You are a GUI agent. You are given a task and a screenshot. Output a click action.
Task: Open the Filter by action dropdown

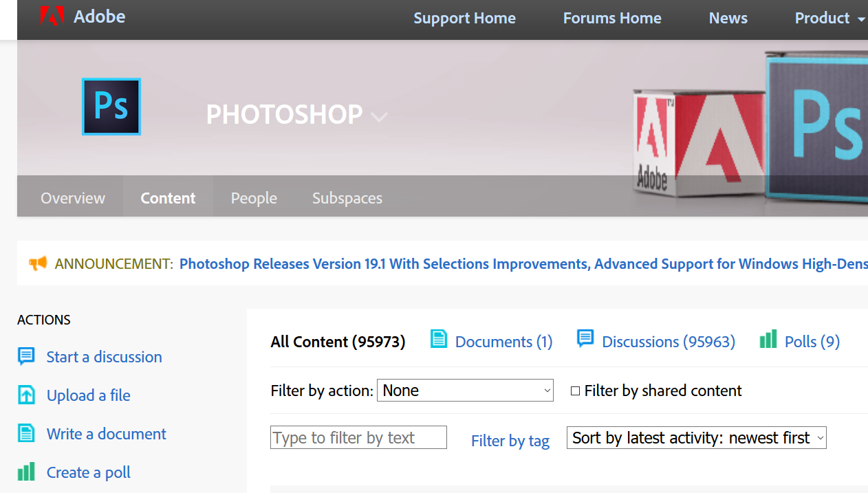pyautogui.click(x=465, y=391)
